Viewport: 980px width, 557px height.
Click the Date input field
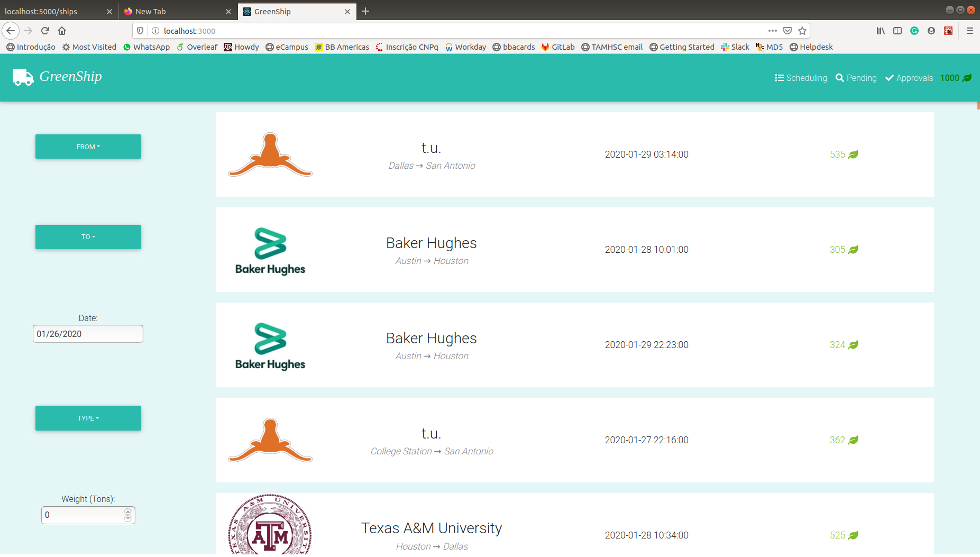(88, 334)
